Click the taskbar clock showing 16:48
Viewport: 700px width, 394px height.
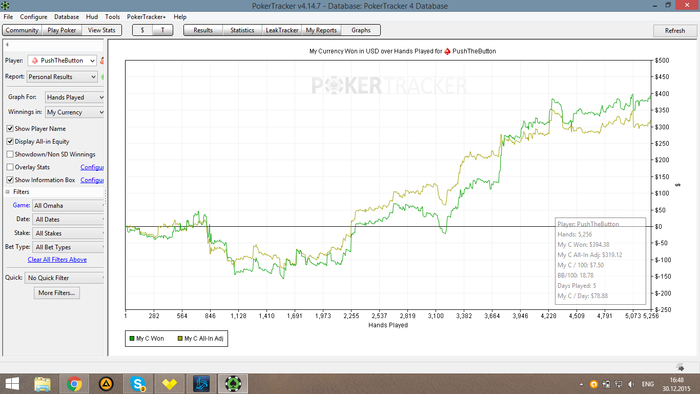(x=677, y=384)
